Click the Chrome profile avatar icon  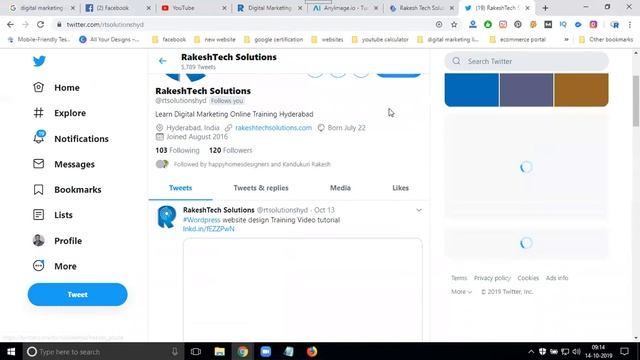point(614,24)
